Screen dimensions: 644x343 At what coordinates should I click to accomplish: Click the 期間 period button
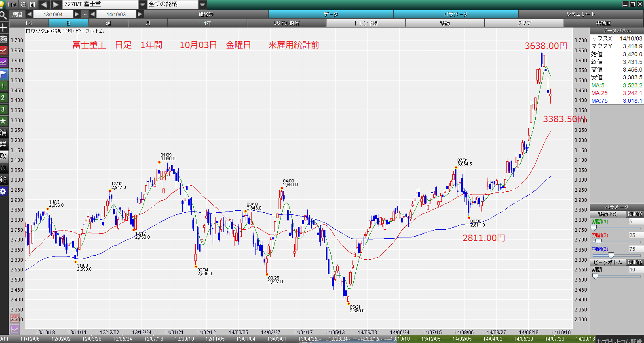click(x=17, y=14)
